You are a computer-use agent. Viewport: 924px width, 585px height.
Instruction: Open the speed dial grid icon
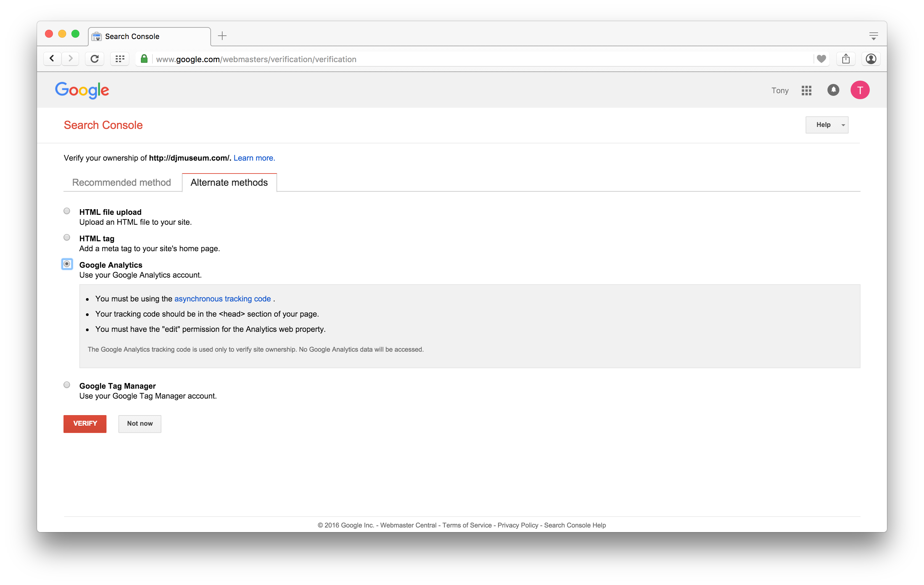[120, 59]
